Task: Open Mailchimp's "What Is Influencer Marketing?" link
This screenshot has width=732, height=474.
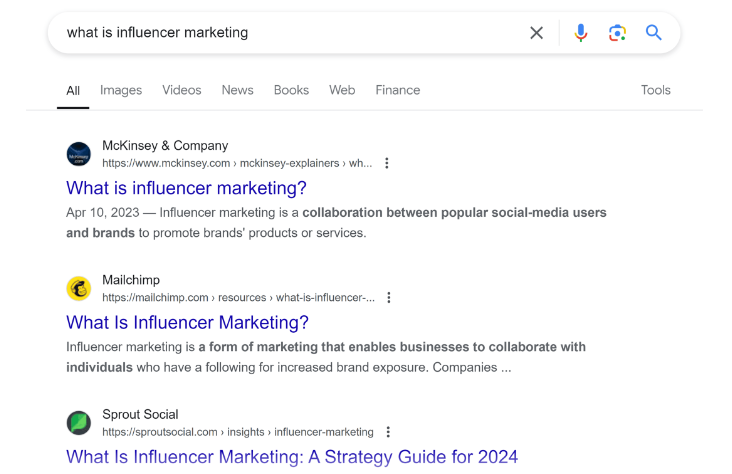Action: click(187, 322)
